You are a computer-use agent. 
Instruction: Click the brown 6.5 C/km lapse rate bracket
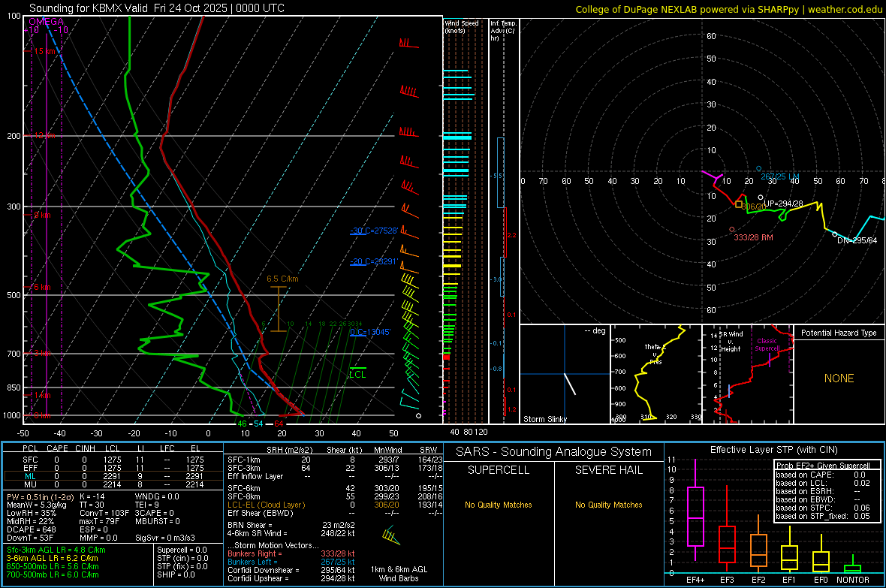coord(278,309)
